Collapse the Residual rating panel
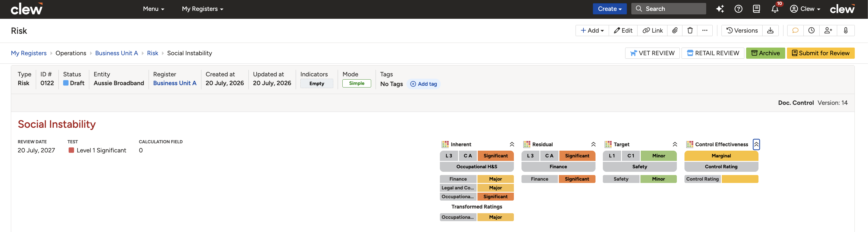The height and width of the screenshot is (232, 868). tap(593, 144)
